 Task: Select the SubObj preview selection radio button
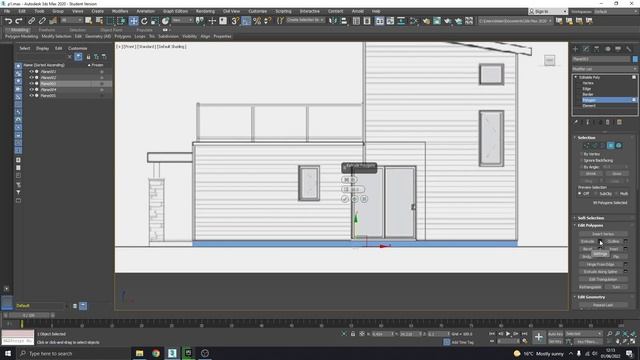[x=596, y=193]
